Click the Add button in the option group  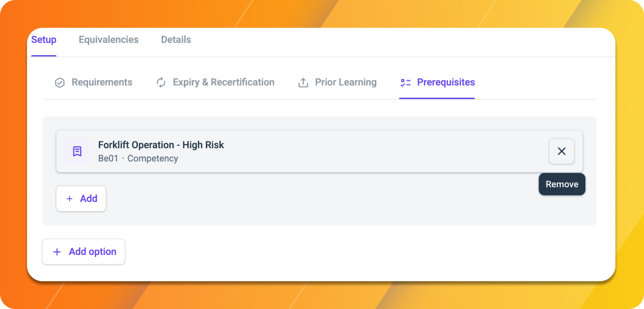[x=81, y=199]
